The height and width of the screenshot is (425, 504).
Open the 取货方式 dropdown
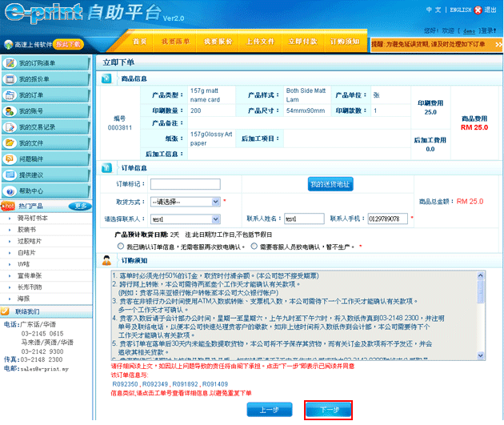tap(183, 202)
